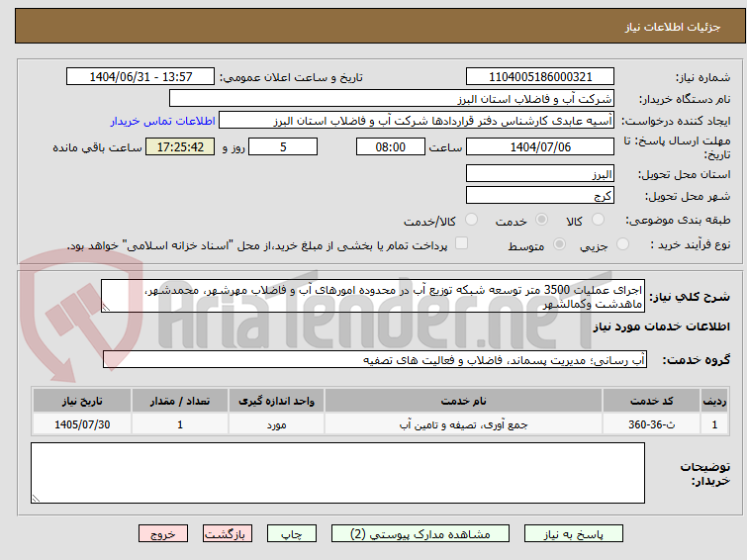Screen dimensions: 747x560
Task: Select the کالا radio button
Action: coord(598,220)
